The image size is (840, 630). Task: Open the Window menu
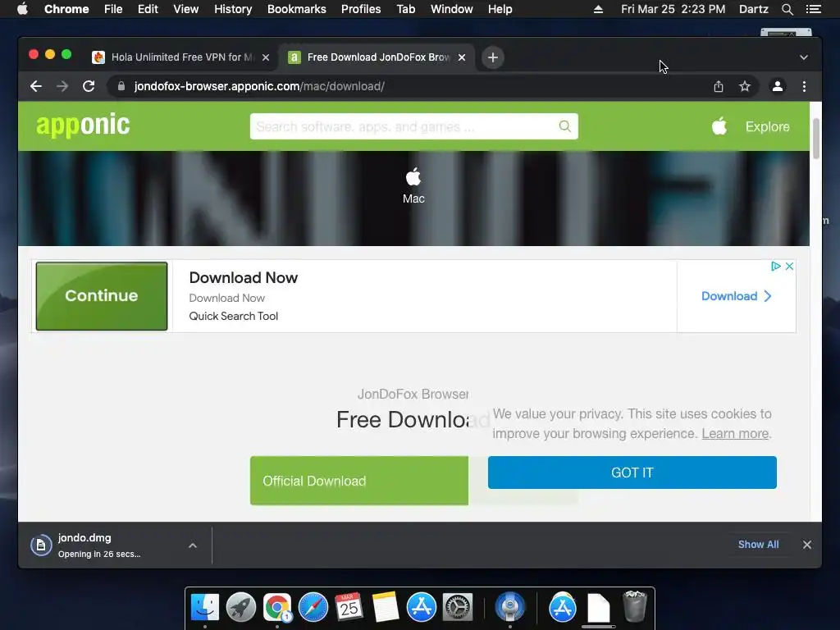452,9
